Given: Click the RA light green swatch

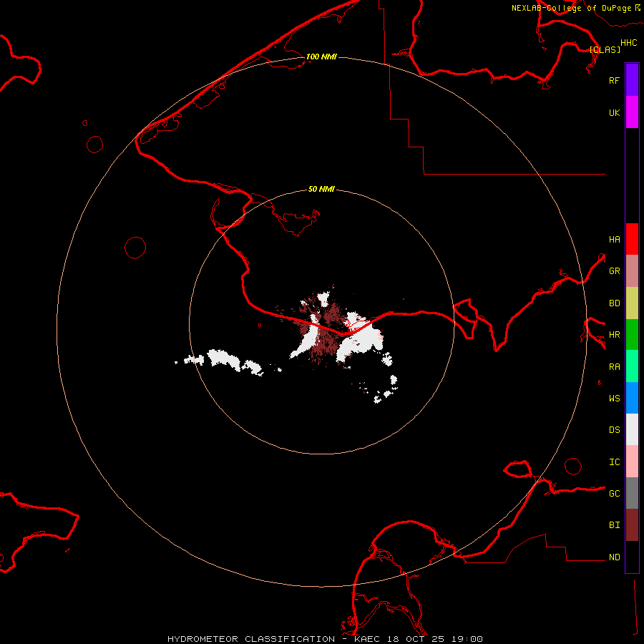Looking at the screenshot, I should click(x=632, y=366).
